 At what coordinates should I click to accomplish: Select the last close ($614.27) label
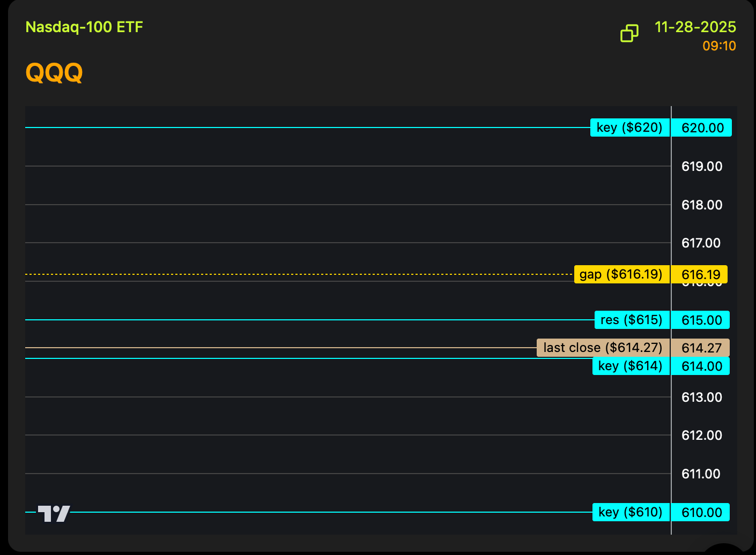[603, 348]
